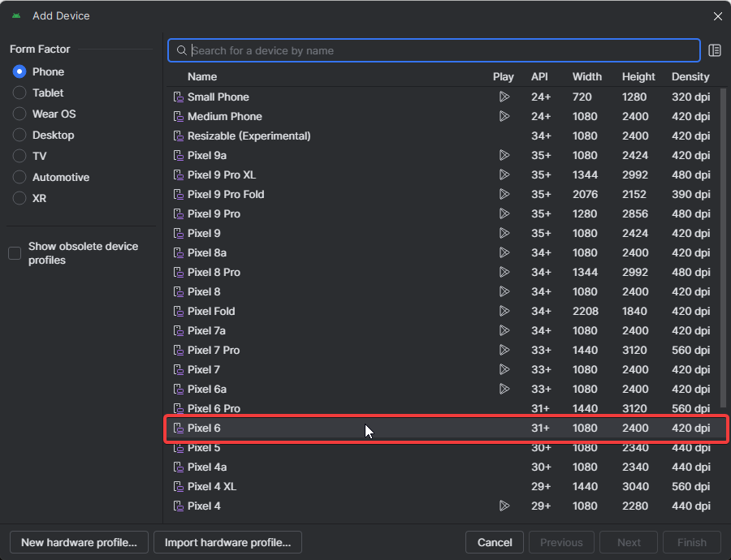Click the device list vertical scrollbar
The height and width of the screenshot is (560, 731).
(x=724, y=243)
